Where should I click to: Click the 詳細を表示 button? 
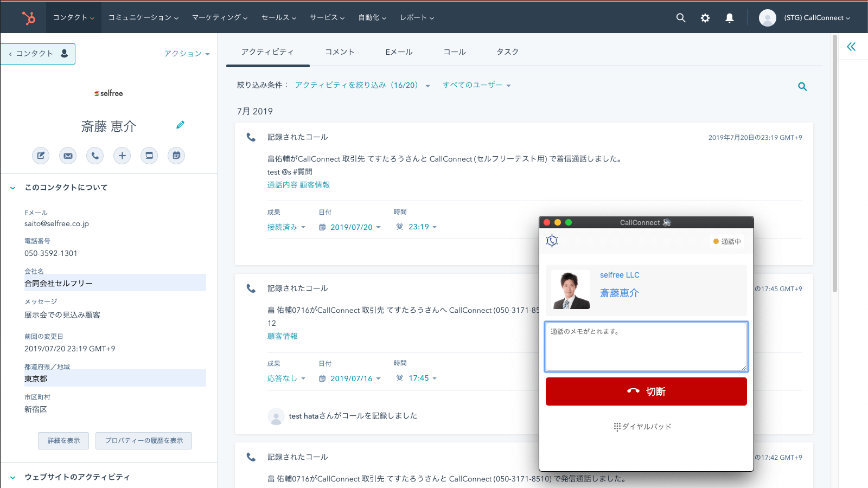point(63,441)
